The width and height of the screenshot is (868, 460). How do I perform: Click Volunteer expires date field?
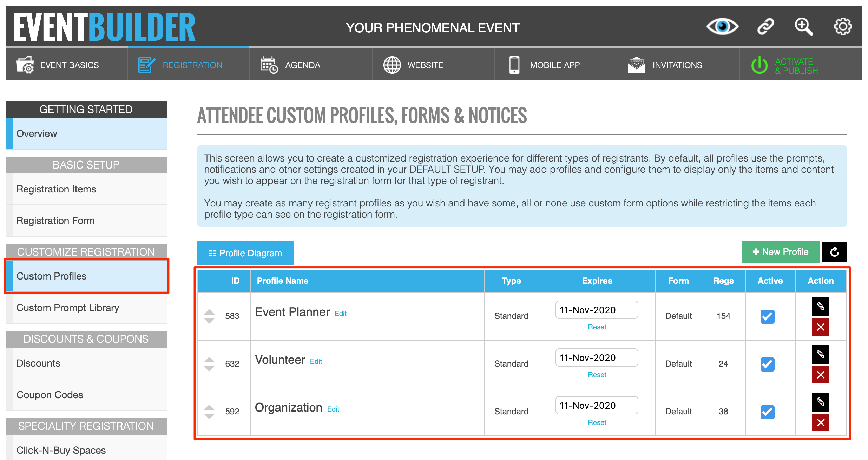point(597,357)
